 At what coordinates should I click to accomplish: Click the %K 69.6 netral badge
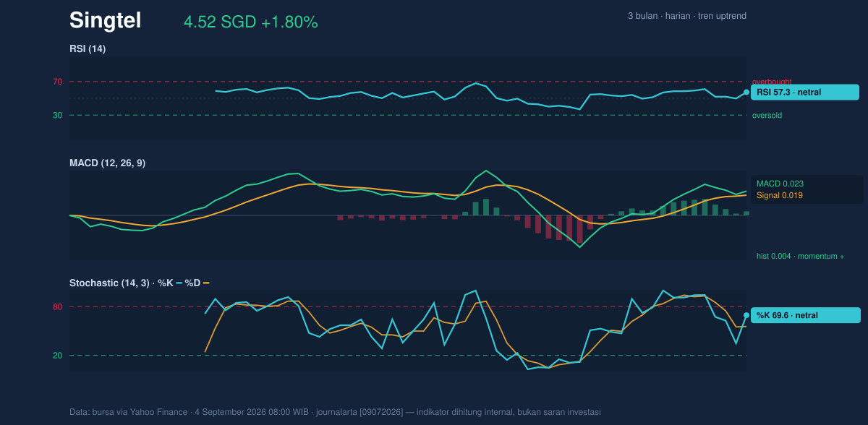click(806, 315)
